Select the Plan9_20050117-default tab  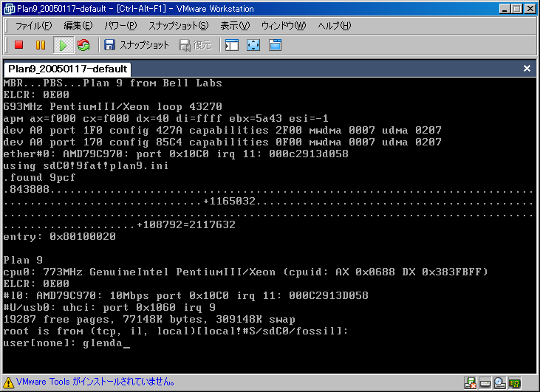pos(67,69)
